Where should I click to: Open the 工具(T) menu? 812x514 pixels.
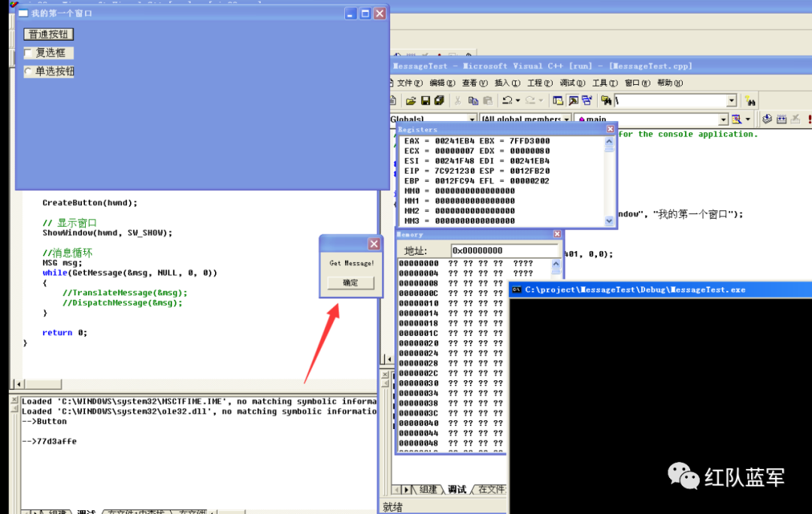[604, 83]
